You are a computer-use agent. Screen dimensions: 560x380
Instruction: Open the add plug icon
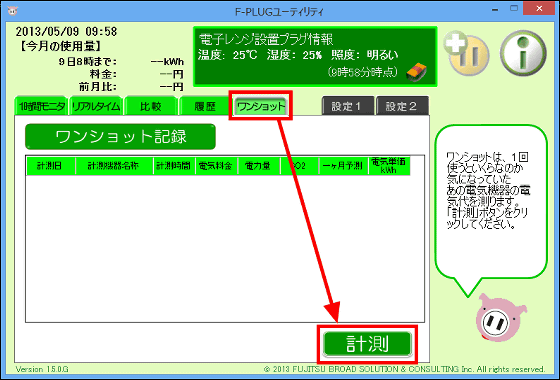coord(466,54)
